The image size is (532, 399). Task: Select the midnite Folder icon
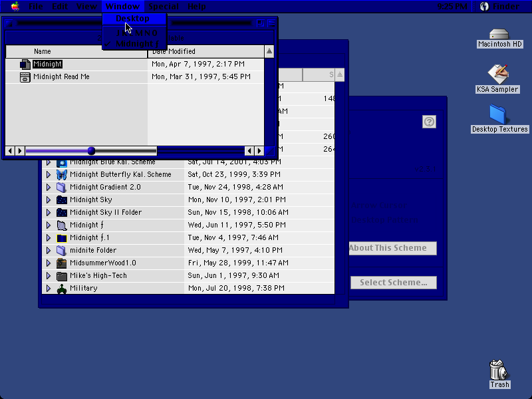click(x=61, y=251)
